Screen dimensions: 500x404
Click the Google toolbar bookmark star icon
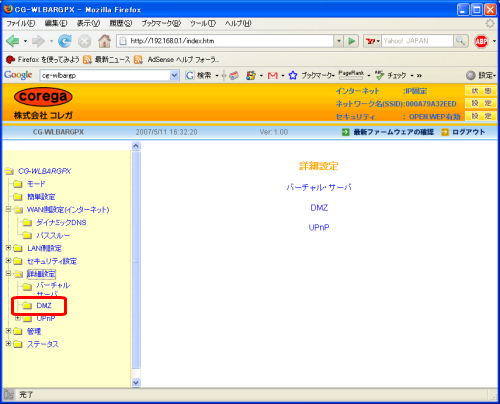pos(293,76)
